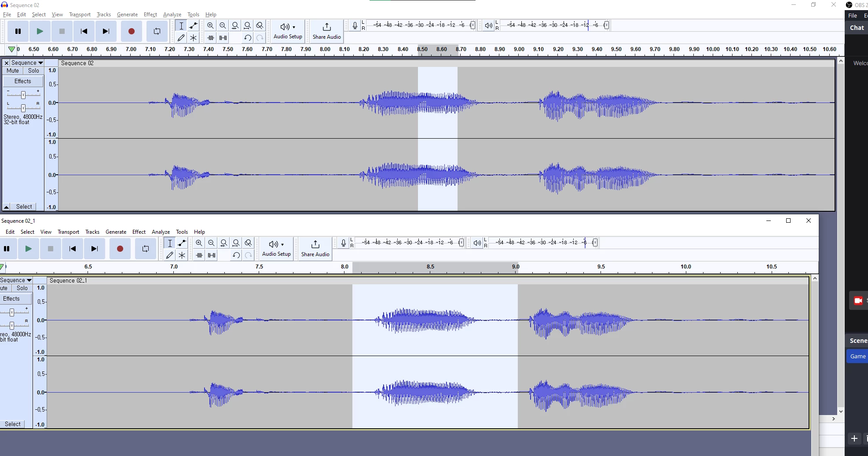Play audio in the Sequence 02_1 window
The height and width of the screenshot is (456, 868).
pos(29,249)
